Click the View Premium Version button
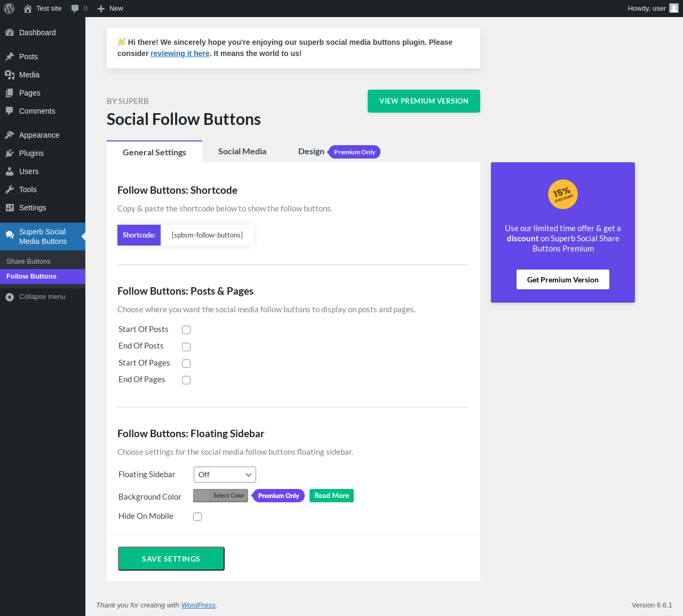Image resolution: width=683 pixels, height=616 pixels. pos(424,101)
